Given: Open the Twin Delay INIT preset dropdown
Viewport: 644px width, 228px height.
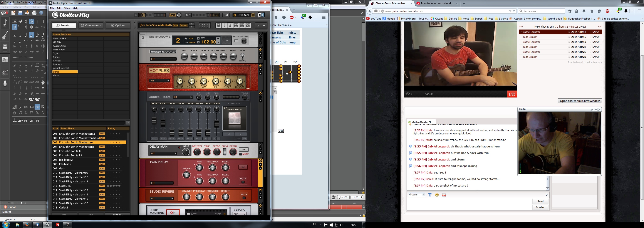Looking at the screenshot, I should [161, 183].
